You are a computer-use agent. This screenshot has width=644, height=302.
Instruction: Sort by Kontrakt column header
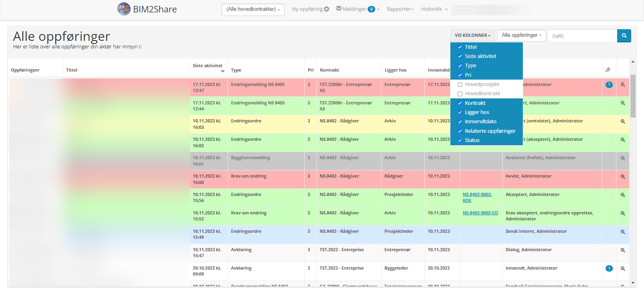point(330,70)
